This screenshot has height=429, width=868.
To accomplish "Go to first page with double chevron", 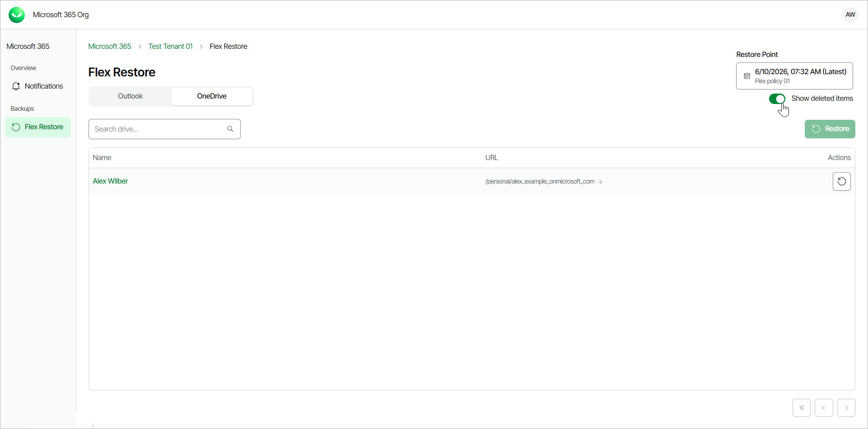I will [802, 408].
